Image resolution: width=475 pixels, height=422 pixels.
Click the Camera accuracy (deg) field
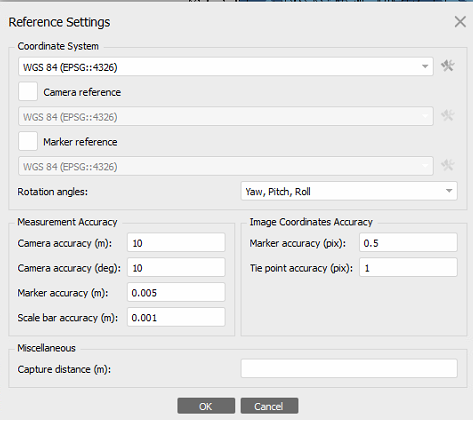[x=176, y=267]
